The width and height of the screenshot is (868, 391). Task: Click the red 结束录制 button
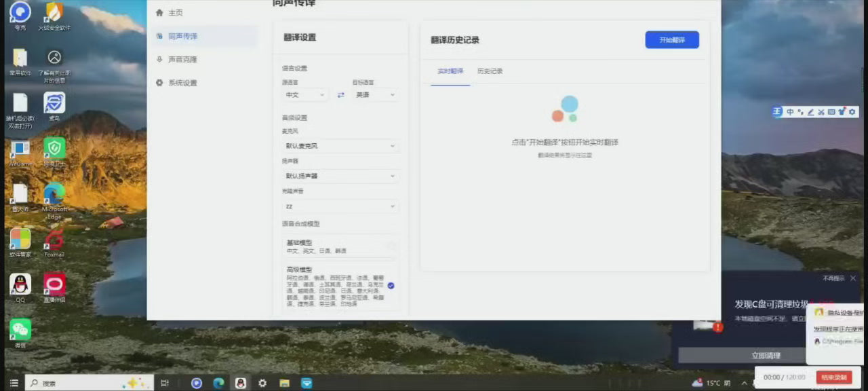coord(833,377)
